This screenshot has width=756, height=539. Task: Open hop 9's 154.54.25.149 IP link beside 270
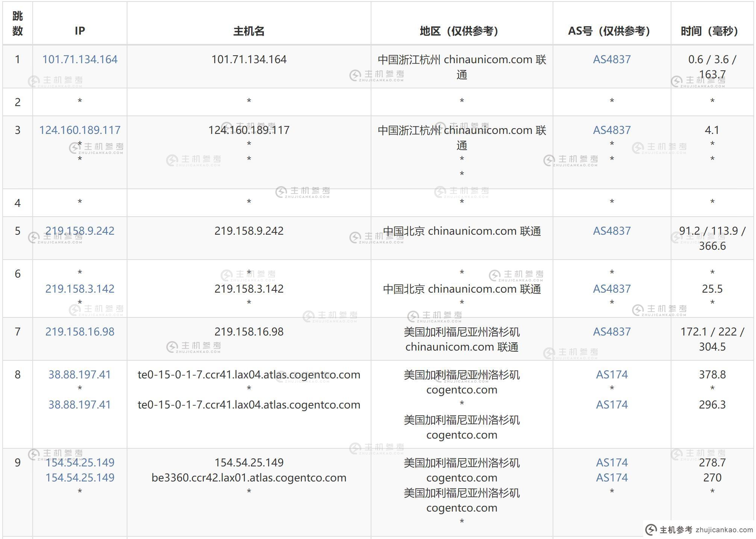[80, 478]
